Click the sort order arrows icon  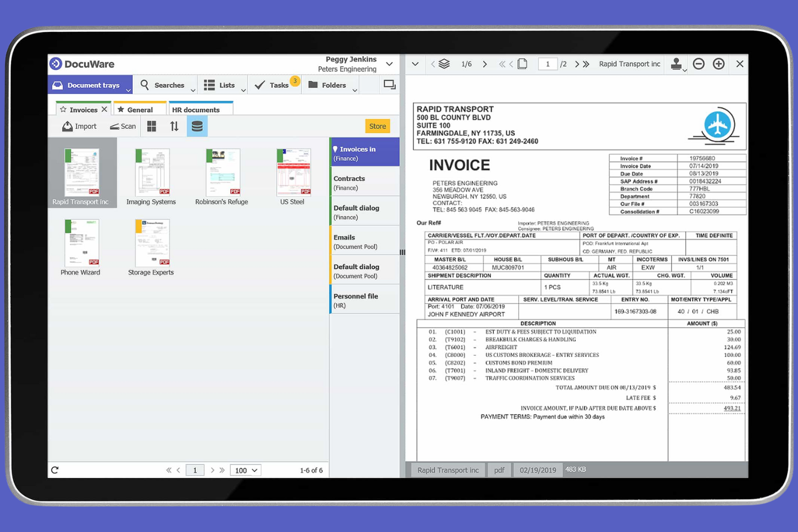[x=174, y=126]
